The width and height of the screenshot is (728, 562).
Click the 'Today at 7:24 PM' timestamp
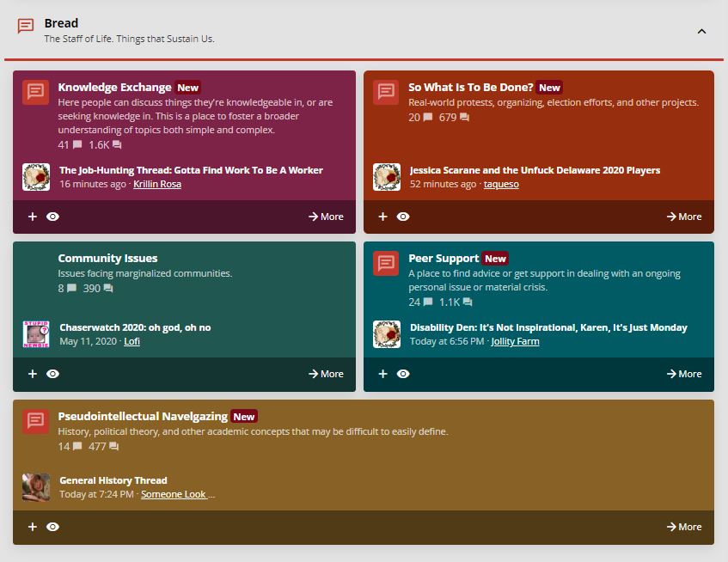click(x=96, y=495)
